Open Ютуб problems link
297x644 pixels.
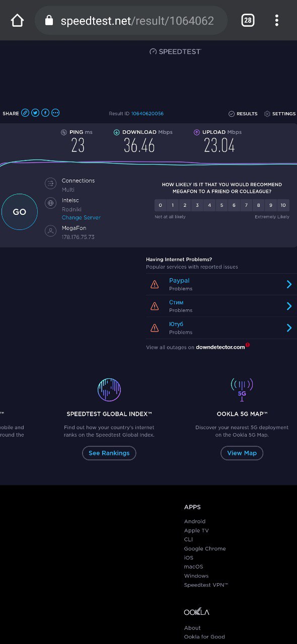[x=176, y=325]
